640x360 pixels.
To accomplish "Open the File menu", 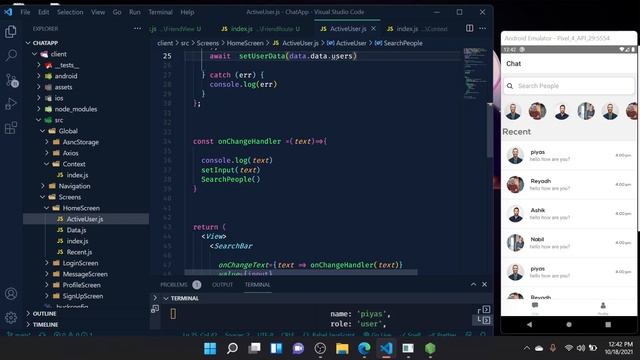I will click(25, 12).
